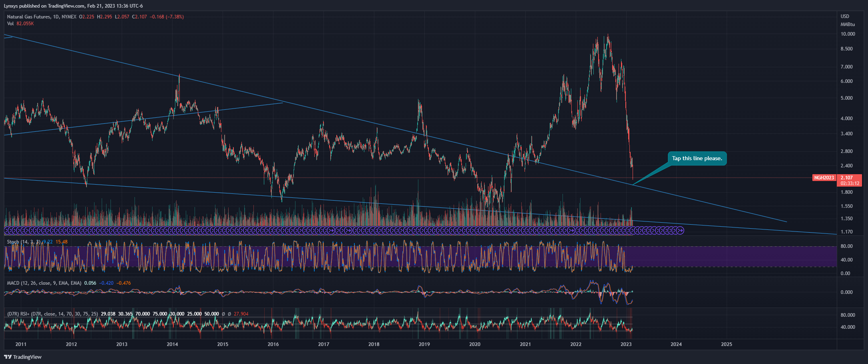This screenshot has width=868, height=364.
Task: Click the 3.400 price axis label
Action: coord(847,134)
